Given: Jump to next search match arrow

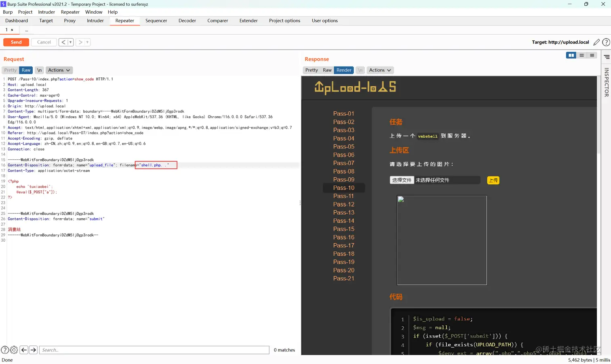Looking at the screenshot, I should (x=34, y=350).
